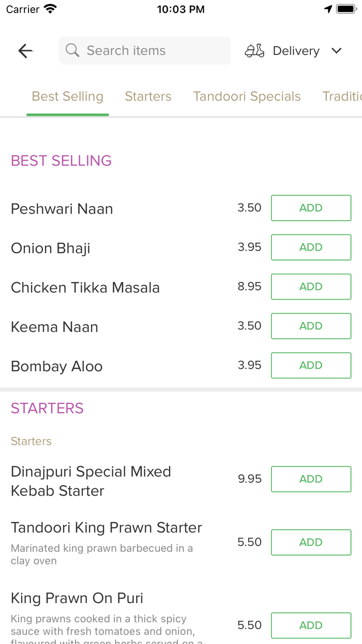362x644 pixels.
Task: Tap the Tandoori King Prawn Starter title
Action: pyautogui.click(x=107, y=528)
